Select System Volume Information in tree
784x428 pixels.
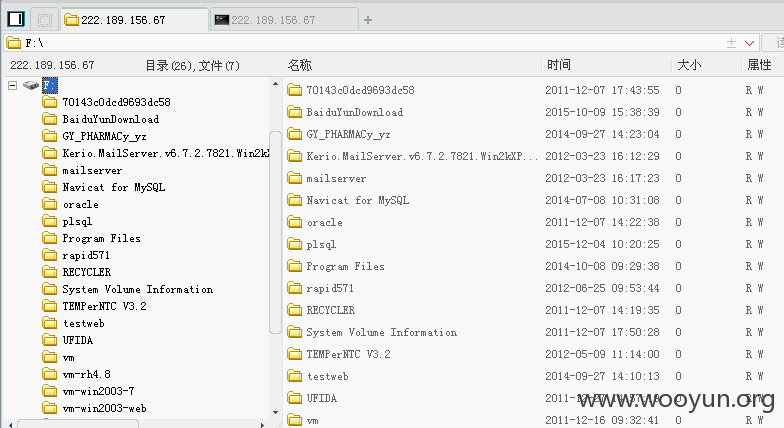coord(138,290)
